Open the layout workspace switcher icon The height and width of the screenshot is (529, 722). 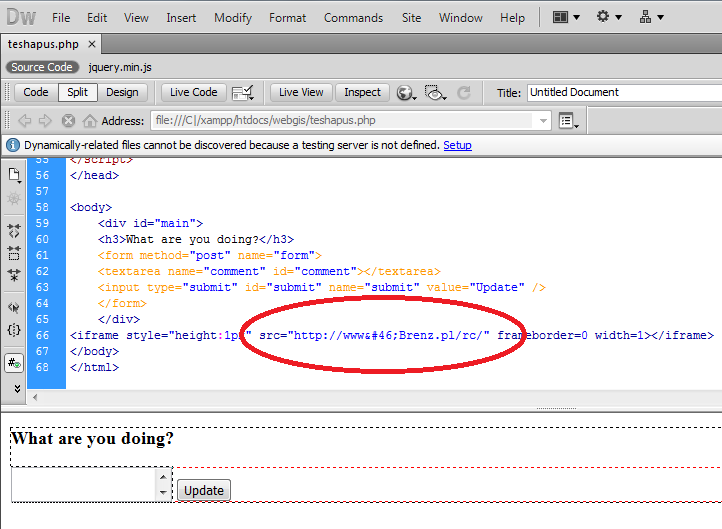pos(560,17)
